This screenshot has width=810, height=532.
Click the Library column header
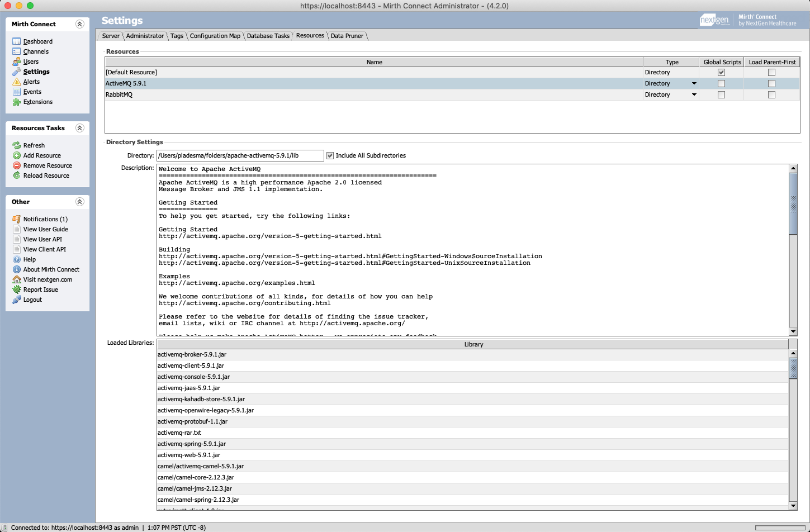[473, 344]
